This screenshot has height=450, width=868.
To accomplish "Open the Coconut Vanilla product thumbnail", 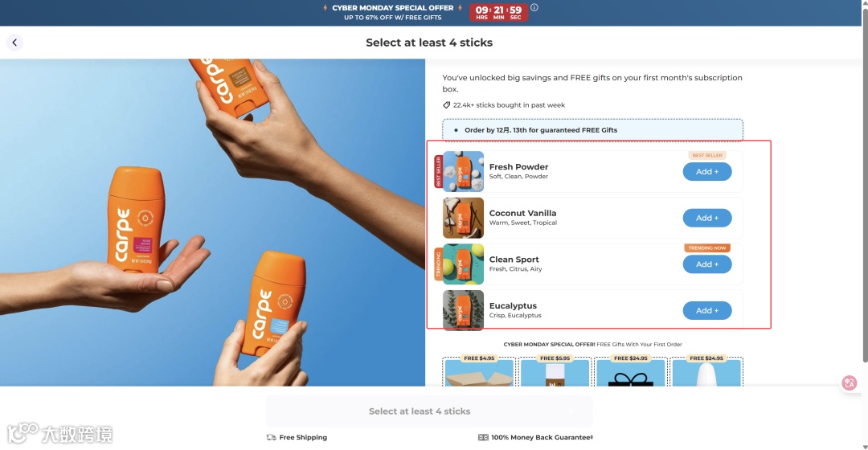I will pyautogui.click(x=464, y=218).
